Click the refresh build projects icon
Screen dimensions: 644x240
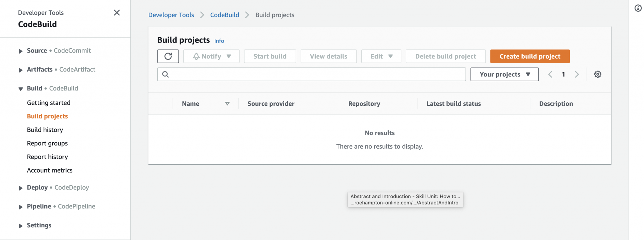point(168,56)
